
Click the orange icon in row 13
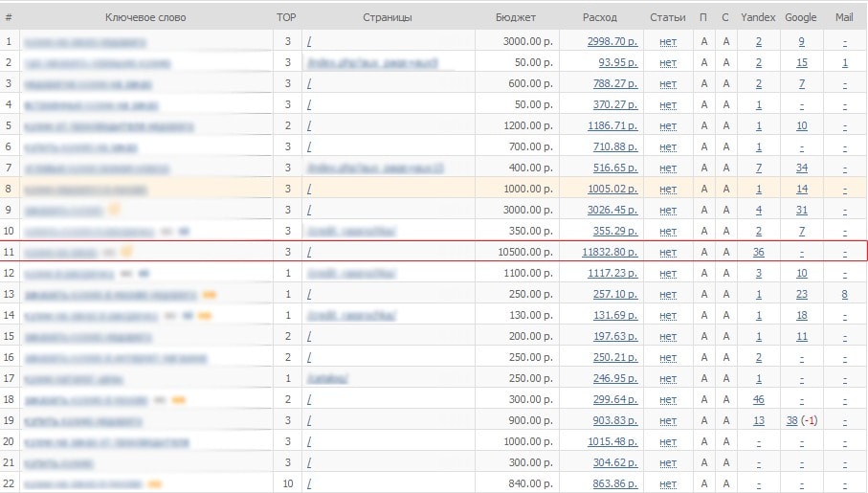point(210,294)
